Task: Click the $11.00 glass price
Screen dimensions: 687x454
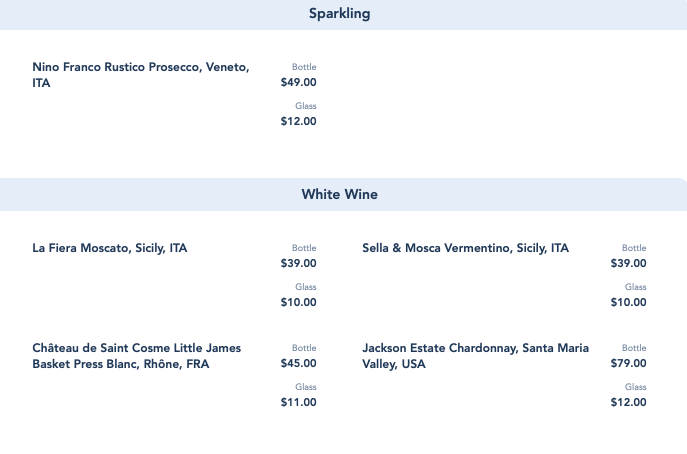Action: click(298, 403)
